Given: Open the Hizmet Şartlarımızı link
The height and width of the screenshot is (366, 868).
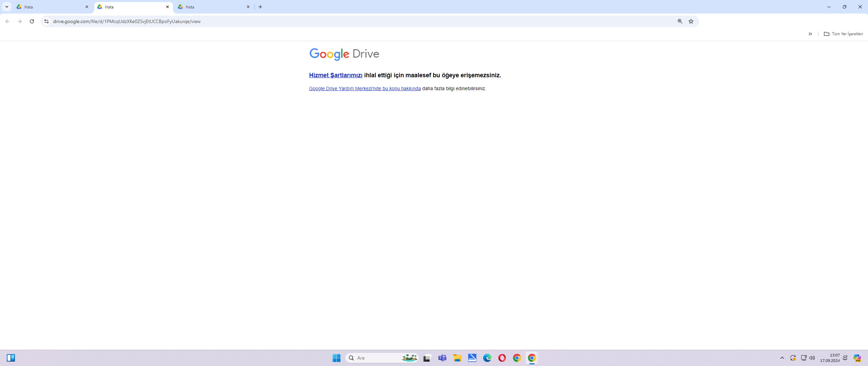Looking at the screenshot, I should (x=336, y=75).
